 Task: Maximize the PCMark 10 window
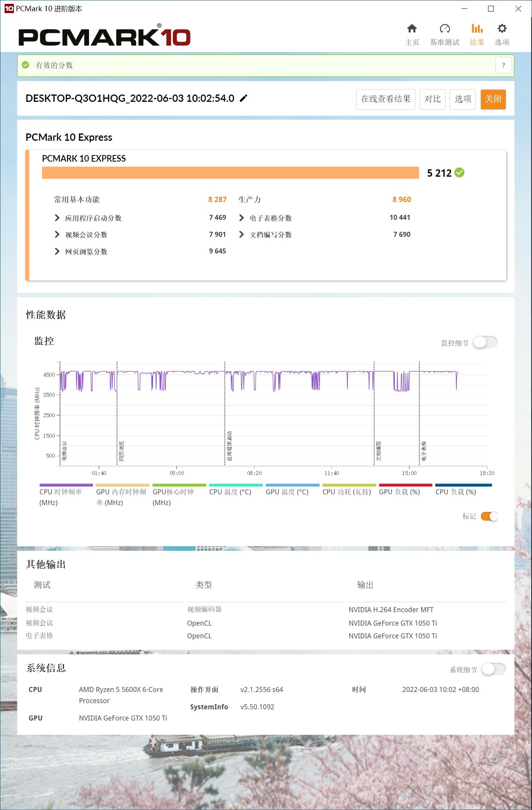[491, 8]
